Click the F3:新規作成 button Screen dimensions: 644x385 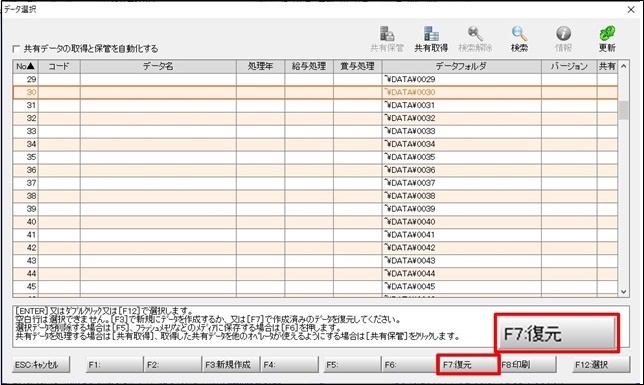pyautogui.click(x=230, y=364)
